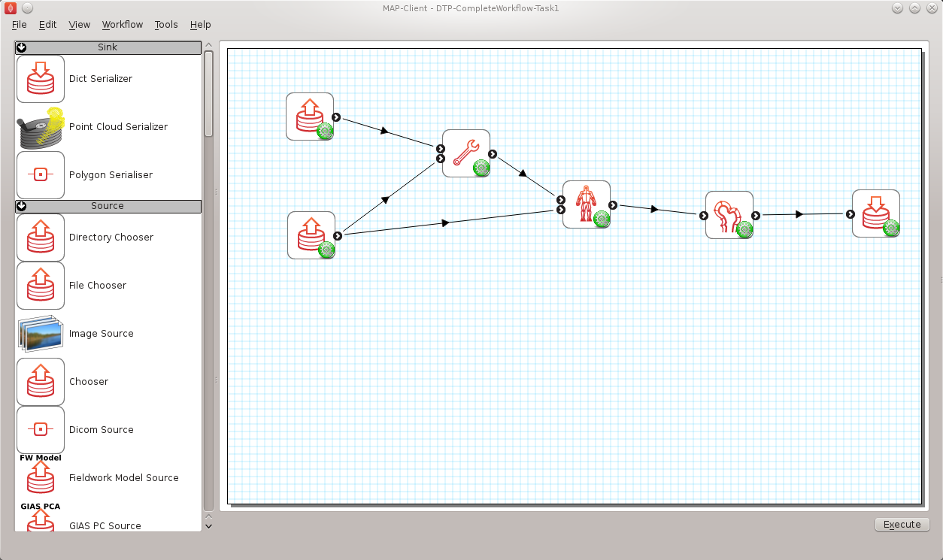Viewport: 943px width, 560px height.
Task: Click the Dict Serializer label
Action: point(101,79)
